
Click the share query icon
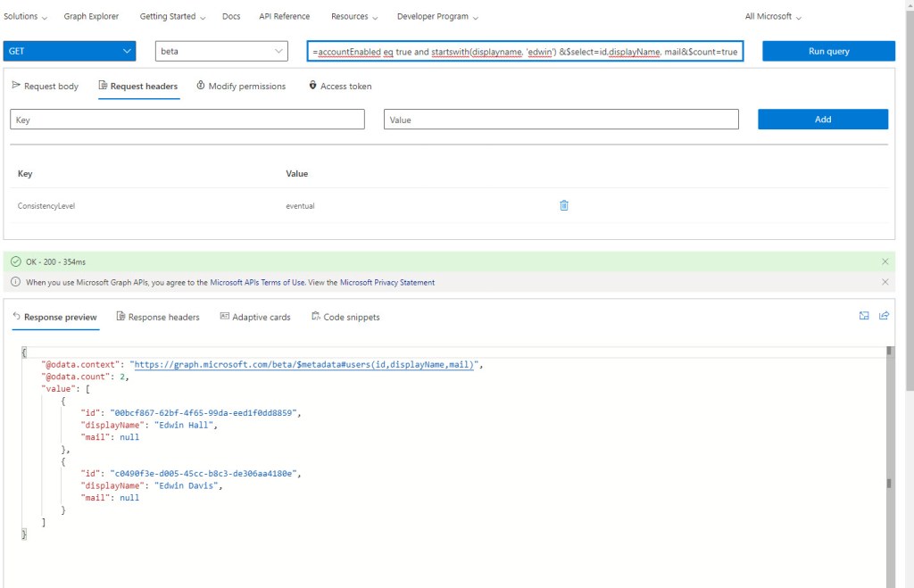(x=885, y=316)
